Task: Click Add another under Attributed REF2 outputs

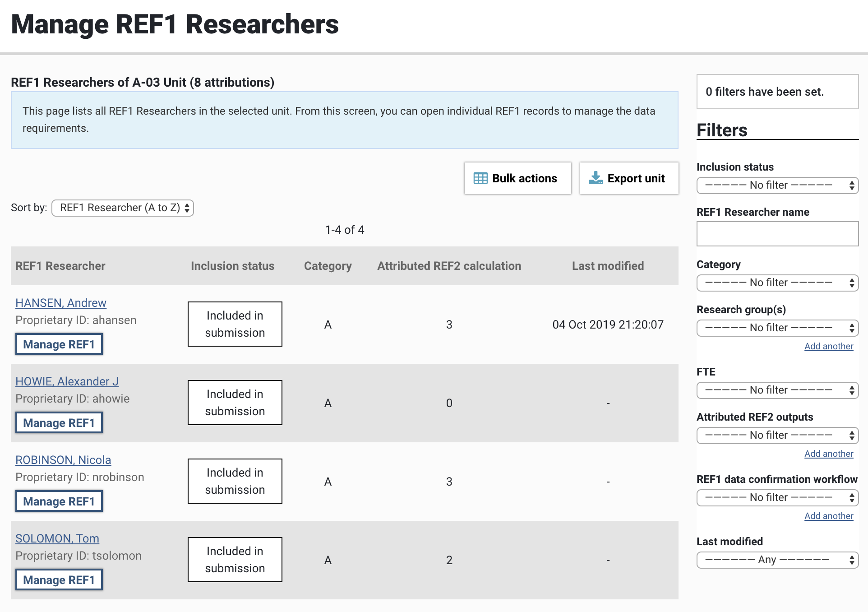Action: click(829, 454)
